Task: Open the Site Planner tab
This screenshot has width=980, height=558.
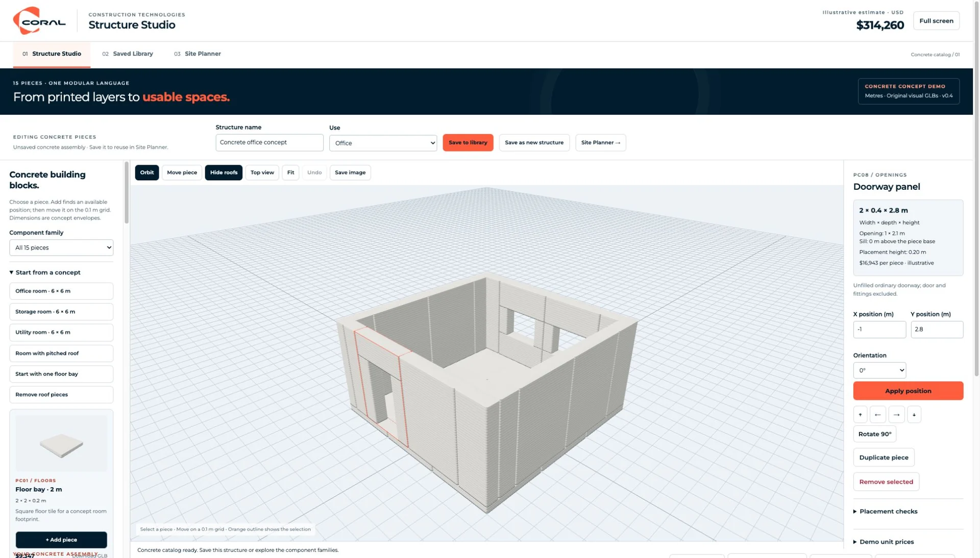Action: tap(198, 54)
